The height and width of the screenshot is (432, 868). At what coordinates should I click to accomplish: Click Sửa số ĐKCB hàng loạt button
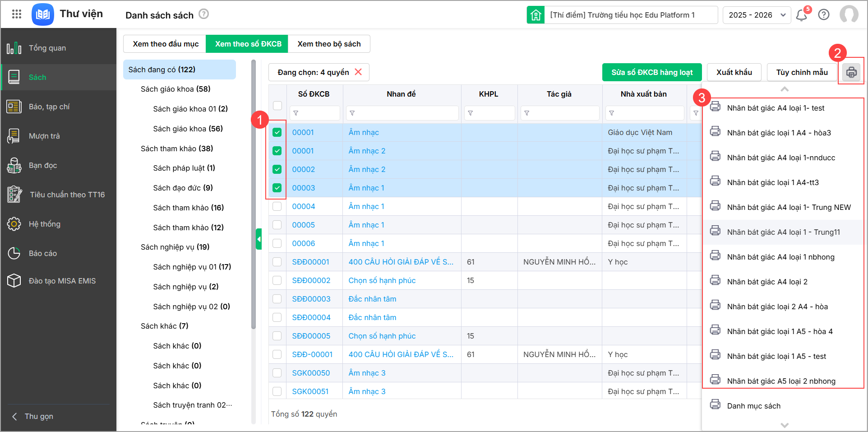pyautogui.click(x=652, y=72)
